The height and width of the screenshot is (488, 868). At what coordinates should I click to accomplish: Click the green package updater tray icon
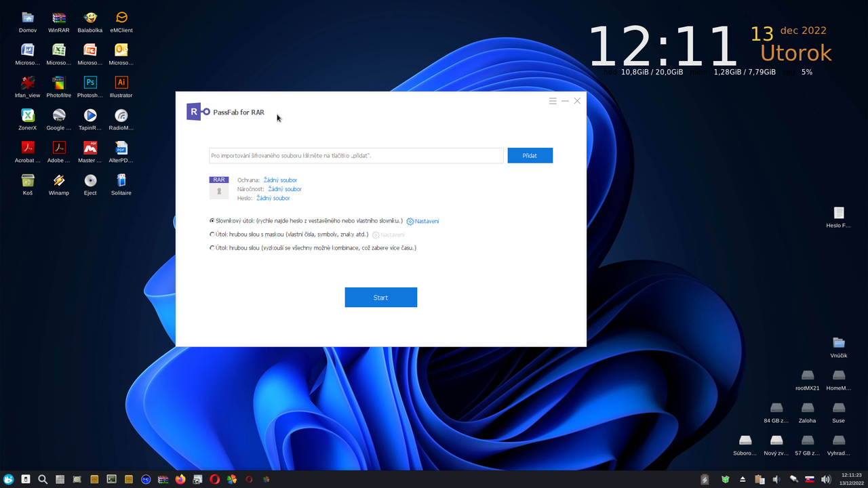[726, 479]
